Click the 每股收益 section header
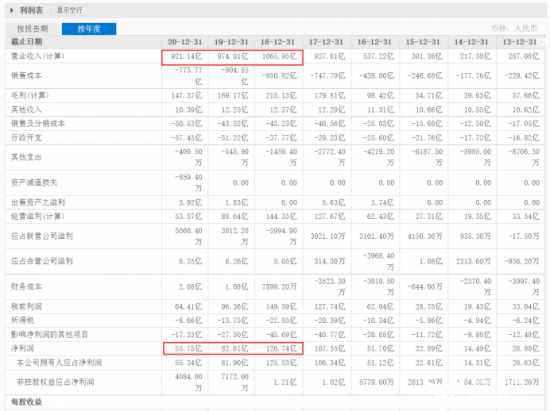Image resolution: width=550 pixels, height=411 pixels. (26, 402)
